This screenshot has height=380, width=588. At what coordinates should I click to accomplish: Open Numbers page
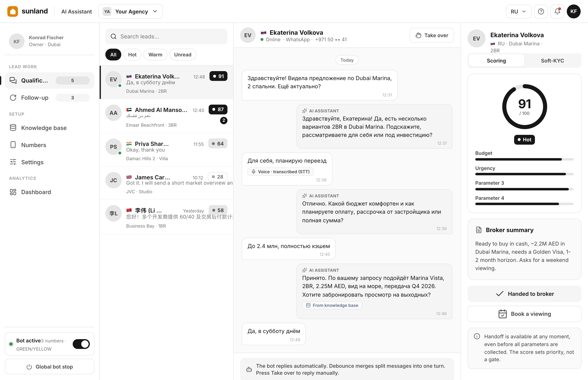(x=50, y=145)
